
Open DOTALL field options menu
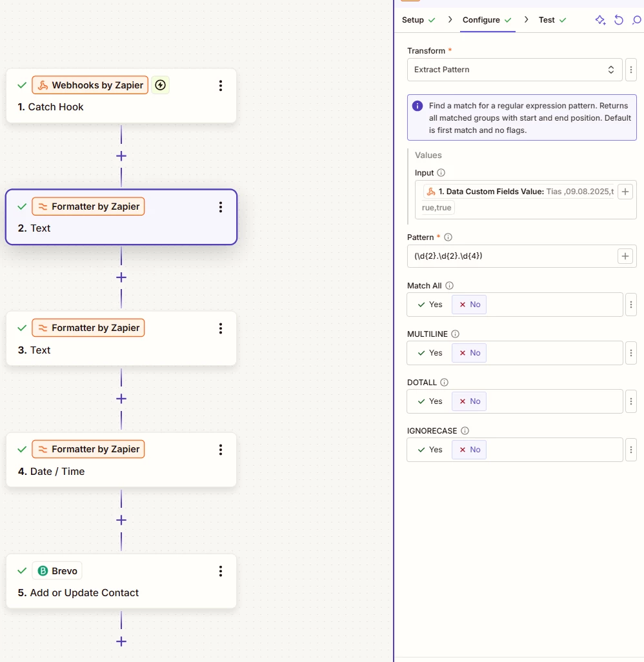click(x=631, y=401)
